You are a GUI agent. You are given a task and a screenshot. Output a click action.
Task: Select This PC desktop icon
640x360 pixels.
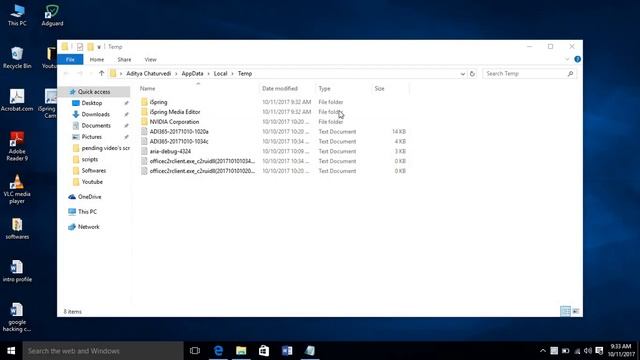coord(17,15)
